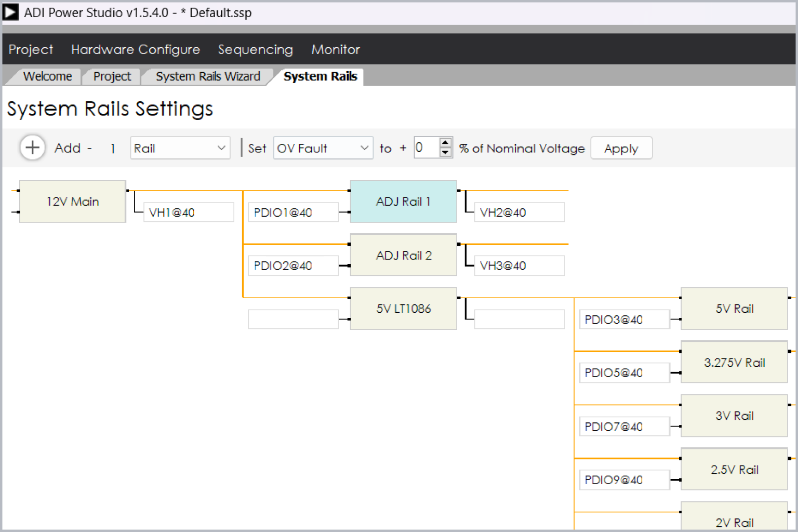Image resolution: width=798 pixels, height=532 pixels.
Task: Click the ADI Power Studio logo icon
Action: click(x=10, y=12)
